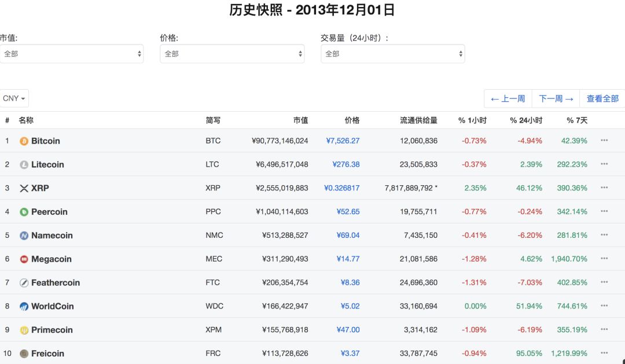The height and width of the screenshot is (364, 625).
Task: Click Litecoin price ¥276.38
Action: click(x=346, y=164)
